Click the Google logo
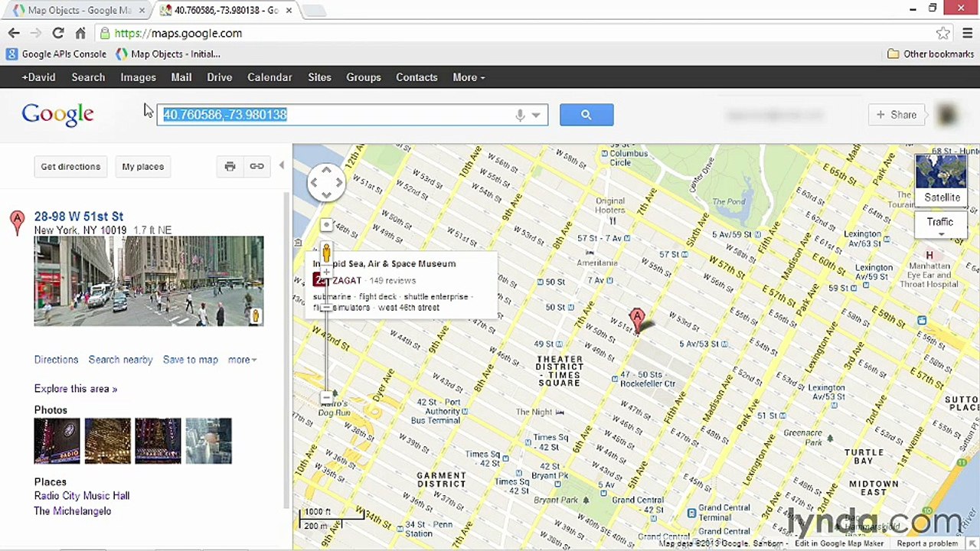The image size is (980, 551). [57, 115]
